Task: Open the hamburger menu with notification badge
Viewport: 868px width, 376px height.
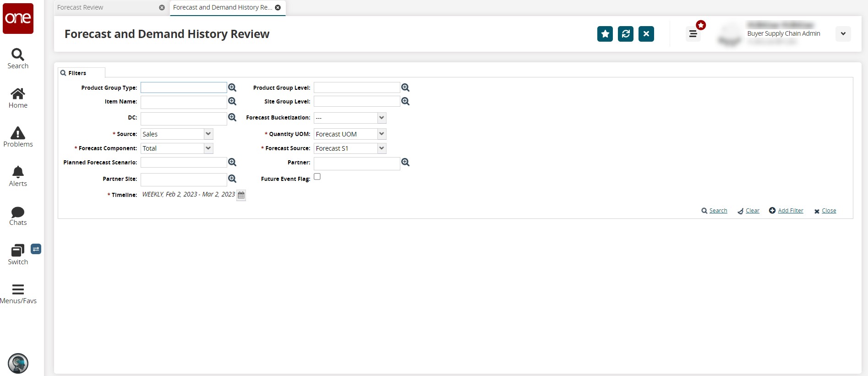Action: tap(693, 34)
